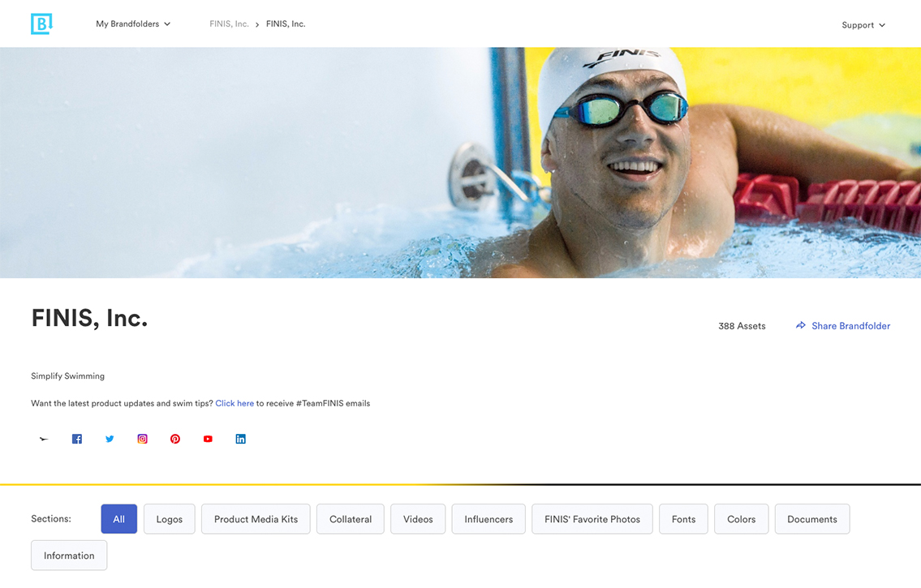
Task: Expand the Support dropdown menu
Action: (x=863, y=25)
